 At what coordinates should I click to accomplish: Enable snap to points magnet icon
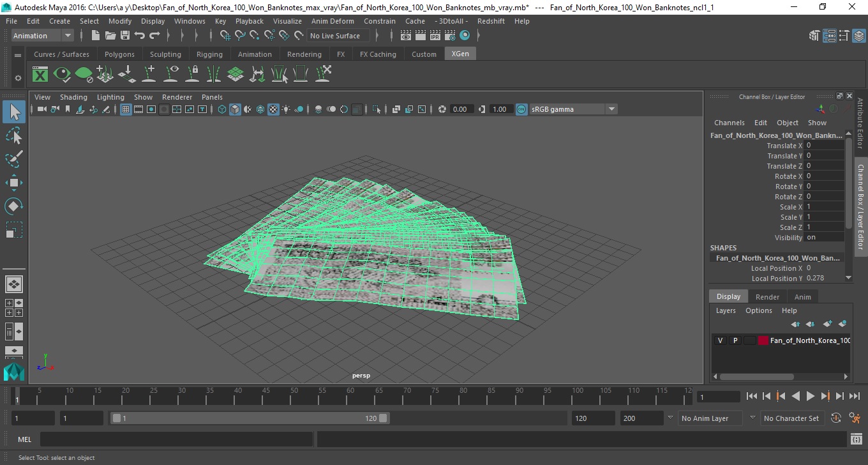255,36
